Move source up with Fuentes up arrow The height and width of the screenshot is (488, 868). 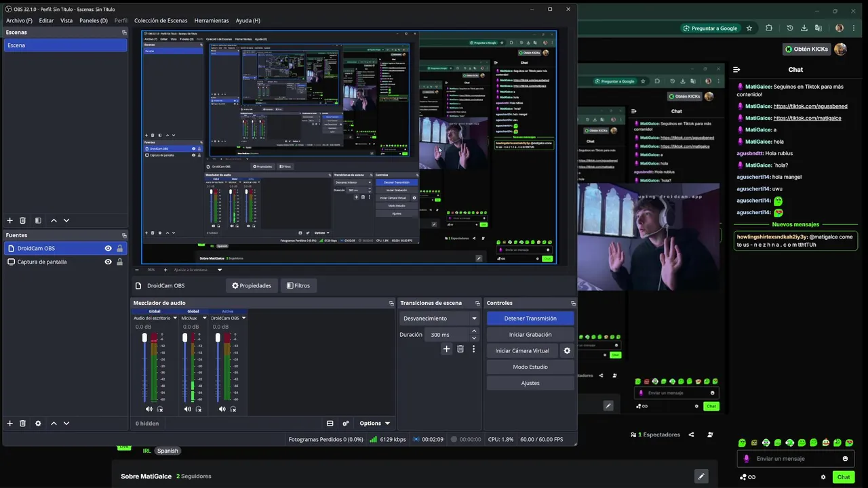(x=54, y=423)
